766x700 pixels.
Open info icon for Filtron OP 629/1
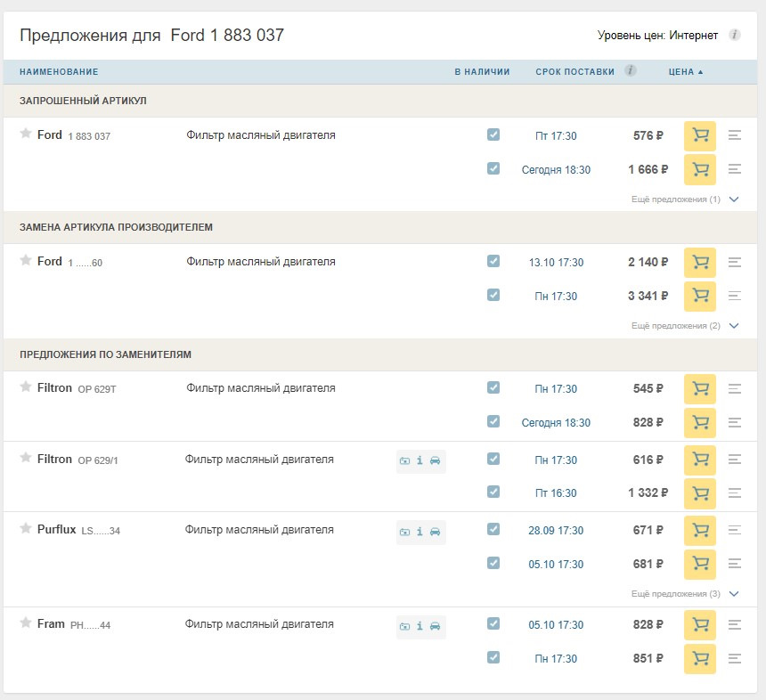[420, 460]
